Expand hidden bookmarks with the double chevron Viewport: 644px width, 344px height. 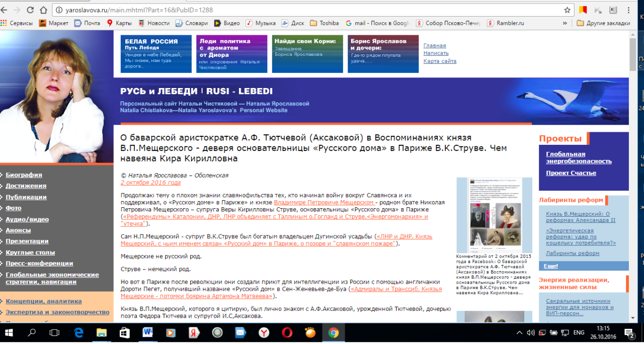566,23
